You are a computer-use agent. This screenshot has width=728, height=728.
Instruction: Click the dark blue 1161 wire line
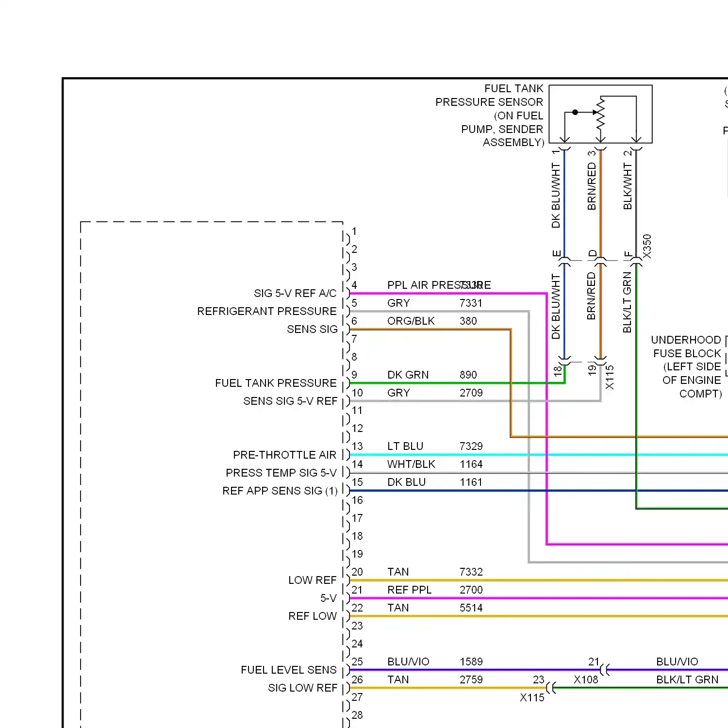(x=539, y=491)
